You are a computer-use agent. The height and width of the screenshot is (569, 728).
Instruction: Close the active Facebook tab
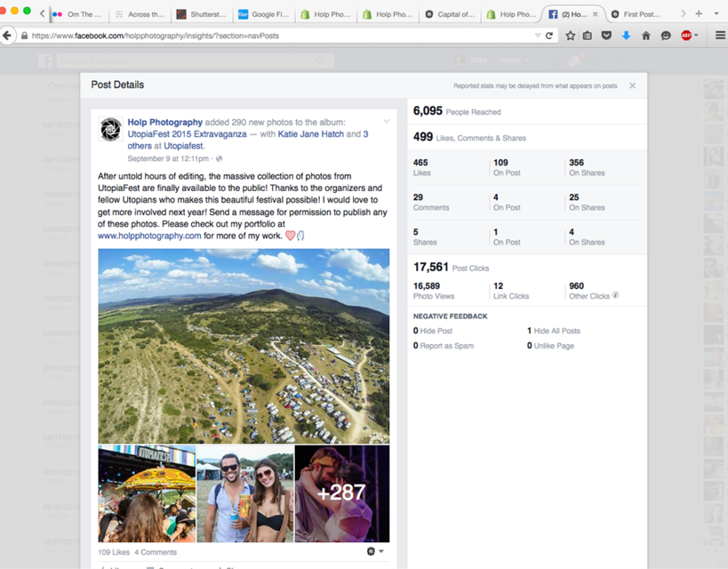(596, 14)
